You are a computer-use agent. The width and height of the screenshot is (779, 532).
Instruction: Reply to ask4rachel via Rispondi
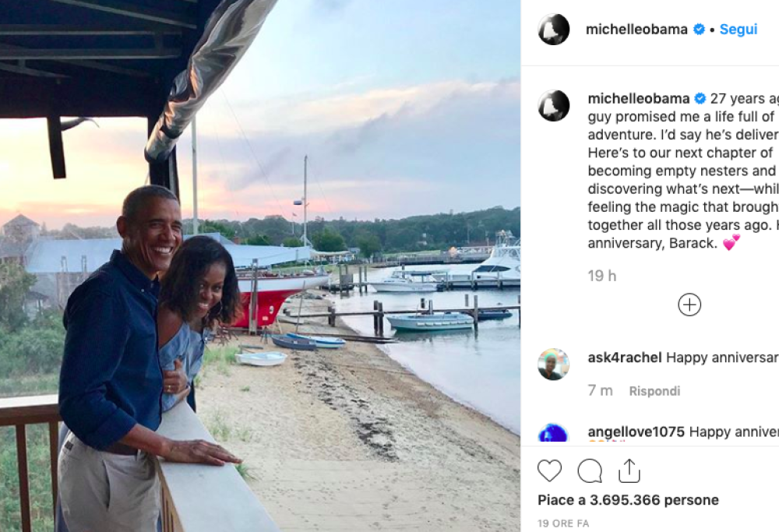click(654, 391)
